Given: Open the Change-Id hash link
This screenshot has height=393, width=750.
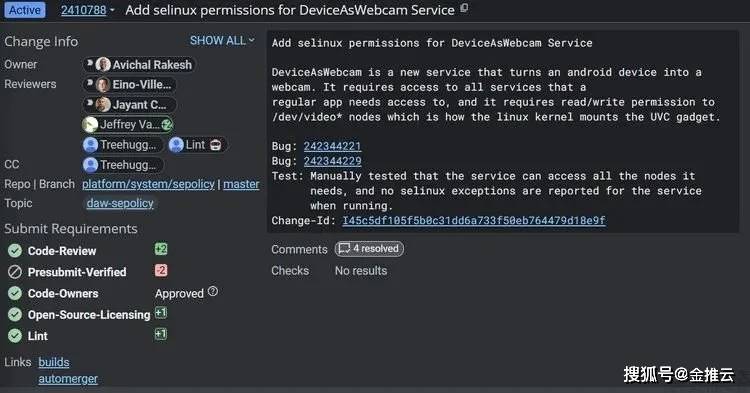Looking at the screenshot, I should [474, 220].
